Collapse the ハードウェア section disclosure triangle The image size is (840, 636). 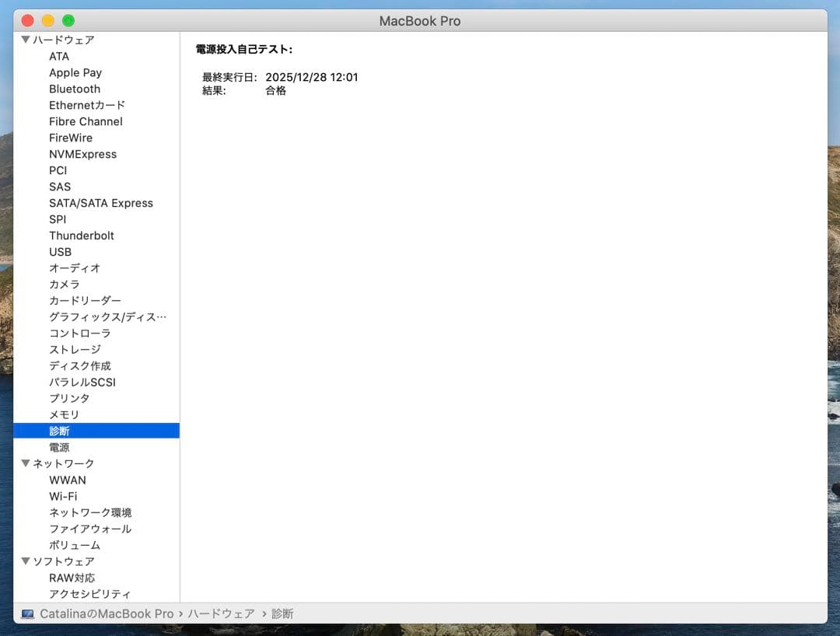(26, 40)
